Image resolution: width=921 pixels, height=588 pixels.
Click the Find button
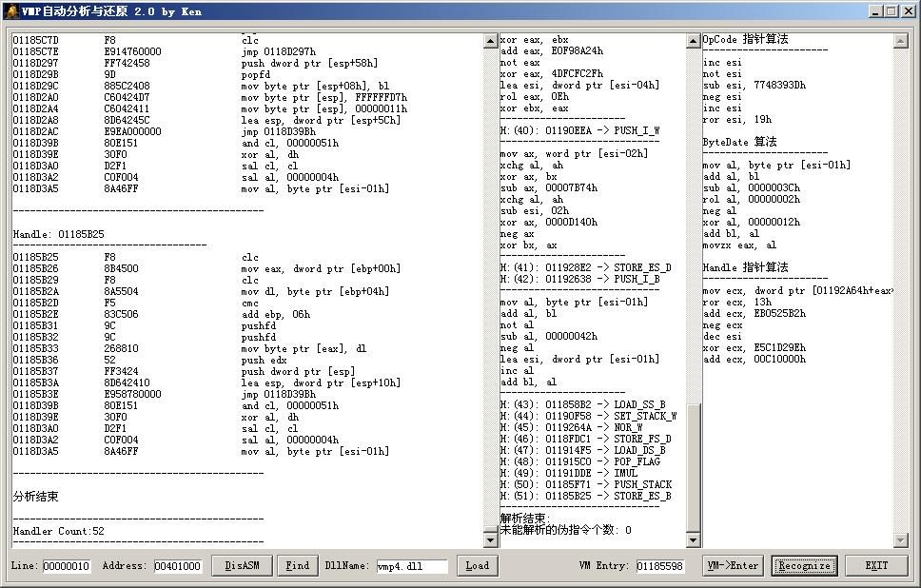click(x=297, y=566)
